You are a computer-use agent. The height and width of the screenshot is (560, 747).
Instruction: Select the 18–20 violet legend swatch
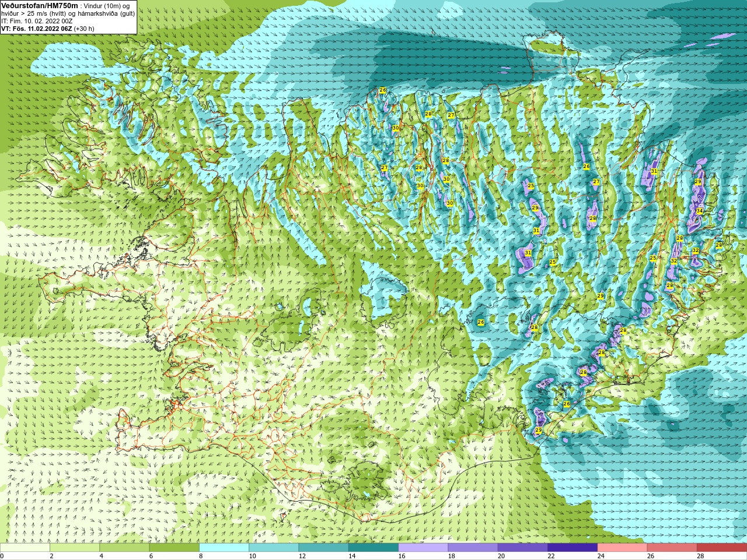(x=473, y=548)
